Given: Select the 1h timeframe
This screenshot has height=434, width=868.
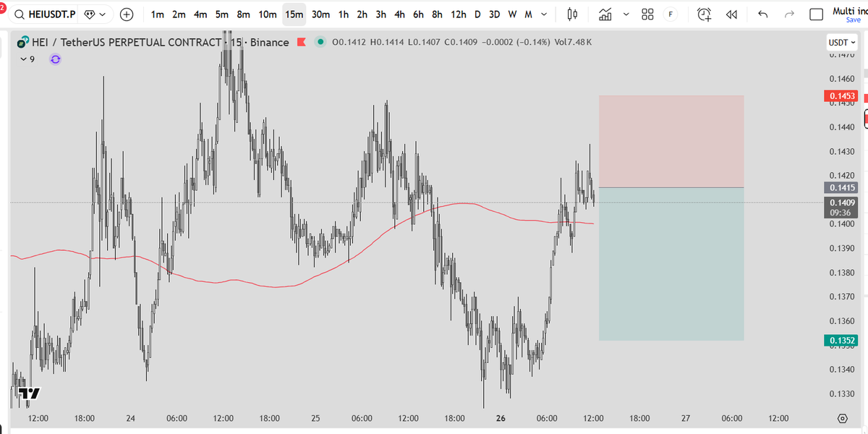Looking at the screenshot, I should click(x=344, y=14).
